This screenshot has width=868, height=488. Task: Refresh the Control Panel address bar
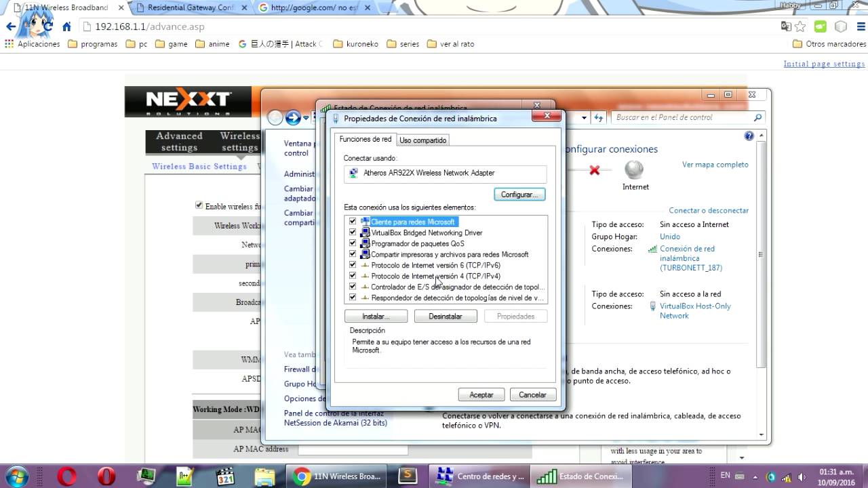[599, 117]
